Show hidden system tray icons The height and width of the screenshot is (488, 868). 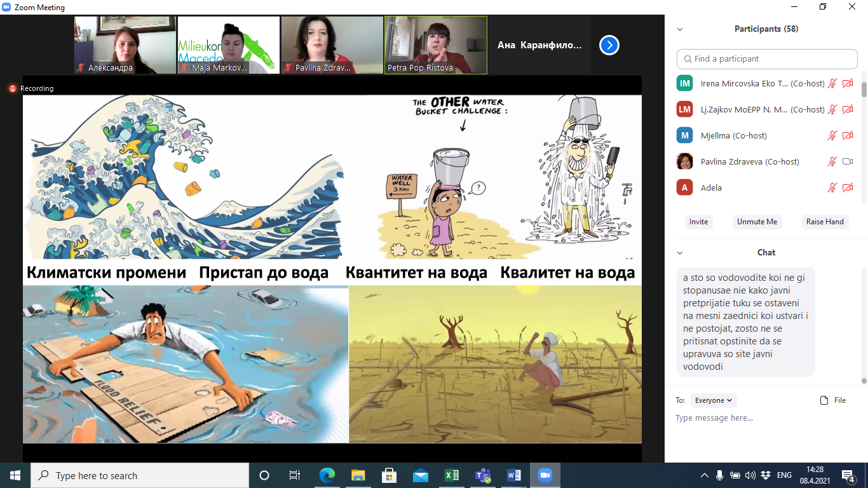(x=704, y=475)
